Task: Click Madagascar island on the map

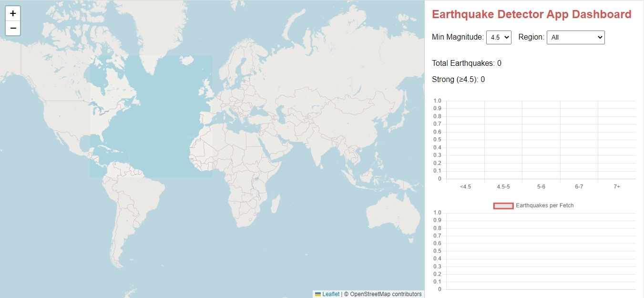Action: pos(275,206)
